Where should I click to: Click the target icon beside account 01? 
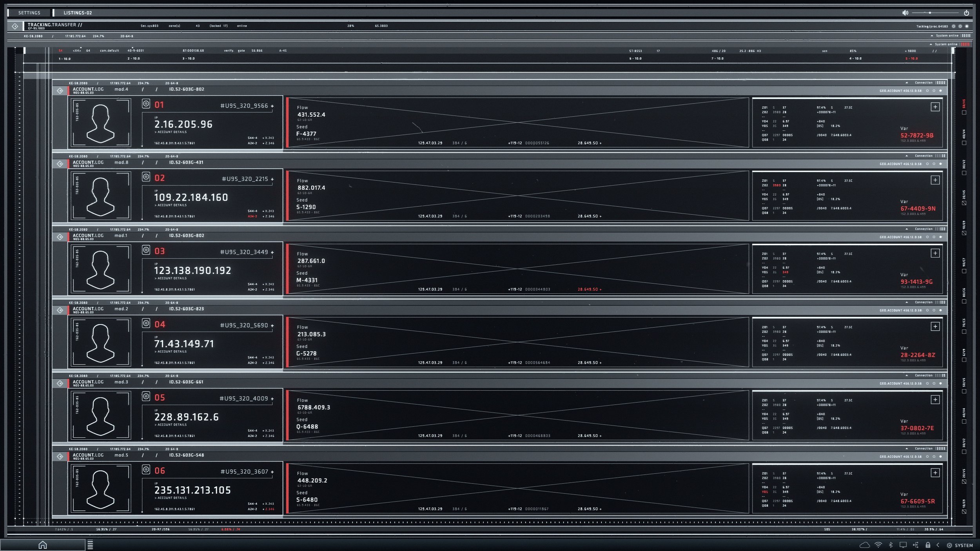pyautogui.click(x=146, y=104)
